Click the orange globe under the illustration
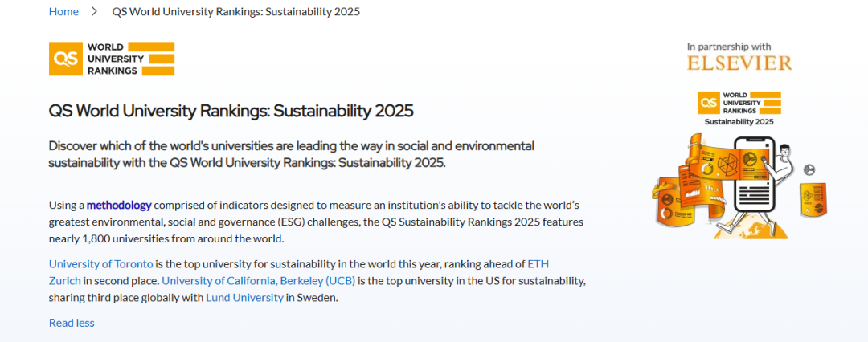The height and width of the screenshot is (342, 868). 751,228
